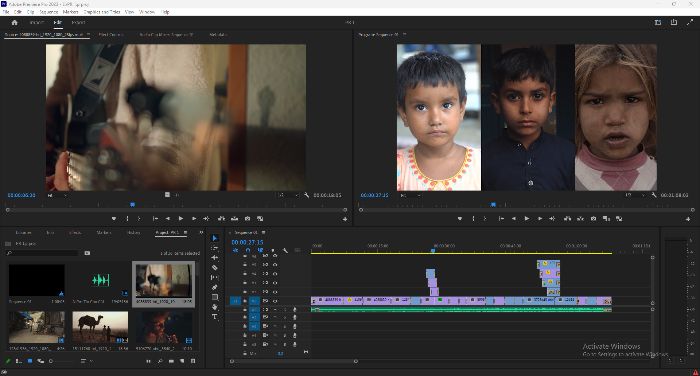Play the Program monitor sequence

pyautogui.click(x=527, y=219)
